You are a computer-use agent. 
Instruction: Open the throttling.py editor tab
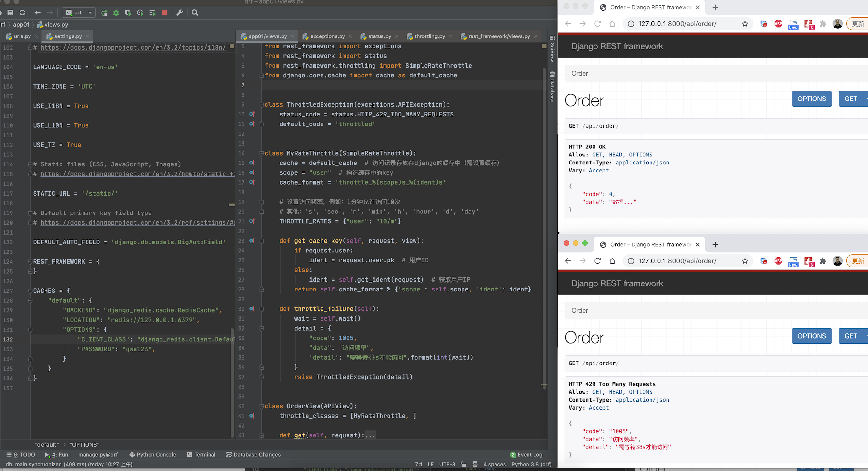click(430, 36)
